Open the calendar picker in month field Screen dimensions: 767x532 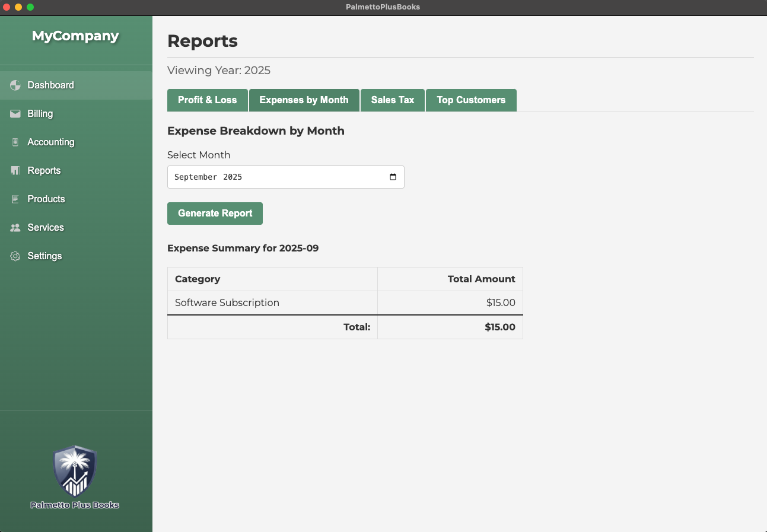pos(393,177)
